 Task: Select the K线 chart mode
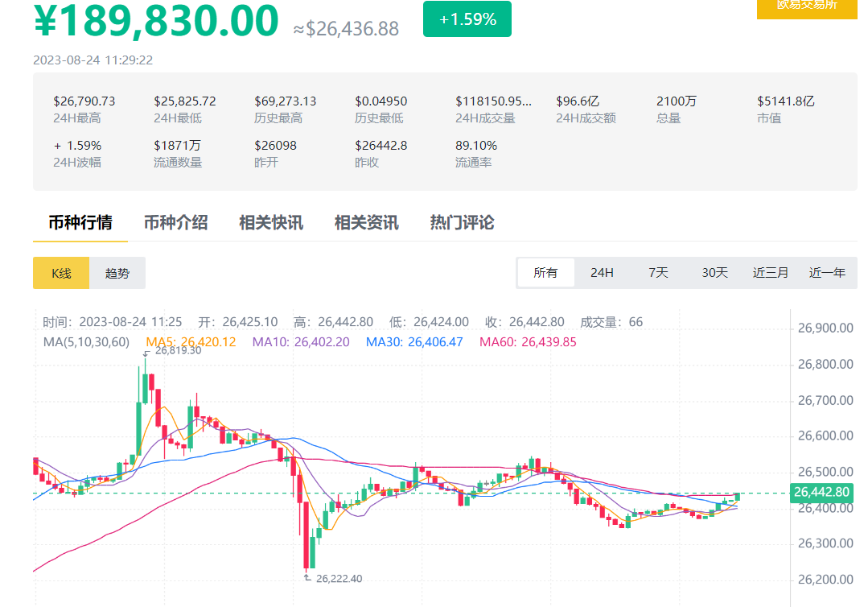(x=61, y=273)
